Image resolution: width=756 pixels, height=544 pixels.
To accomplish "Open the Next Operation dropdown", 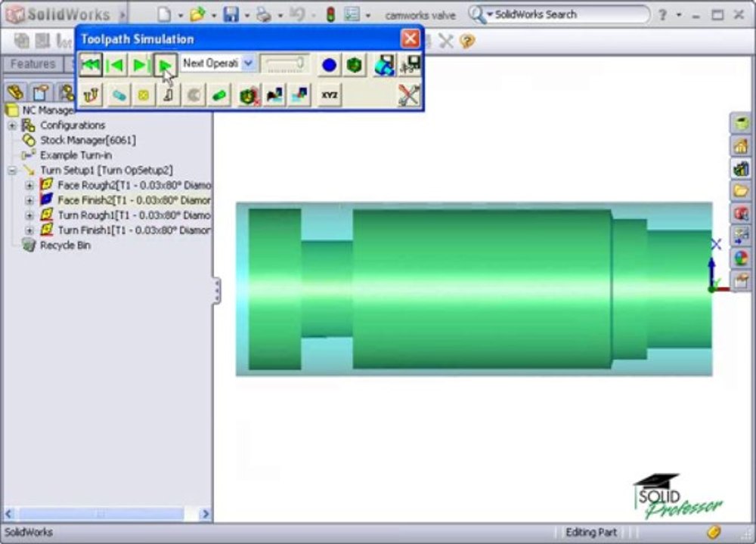I will [x=248, y=63].
